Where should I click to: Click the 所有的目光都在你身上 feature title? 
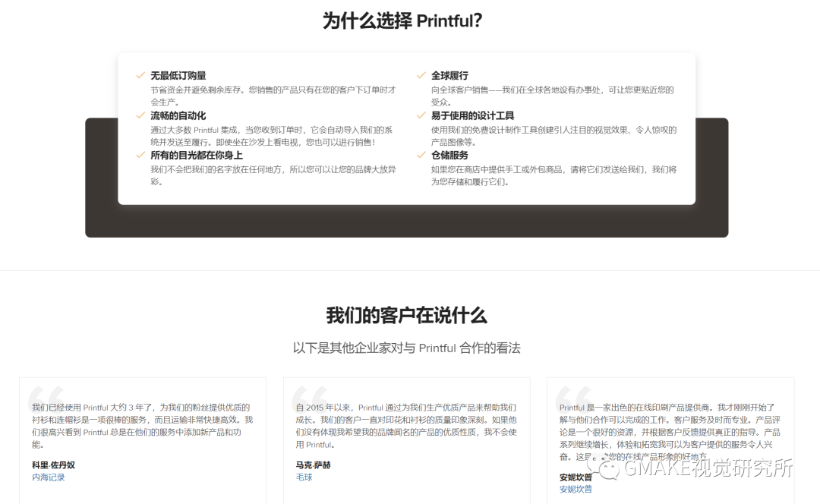[197, 156]
